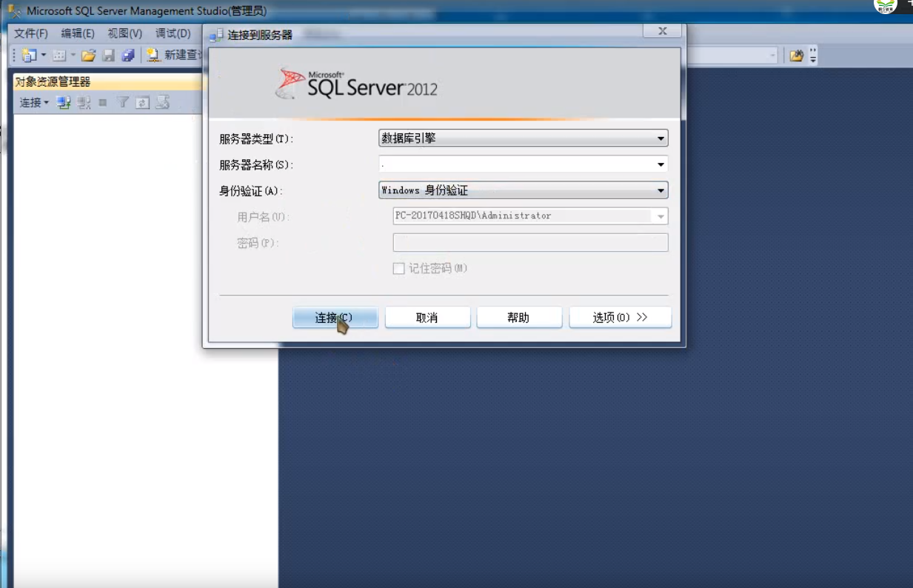Viewport: 913px width, 588px height.
Task: Click the Save floppy disk icon
Action: click(109, 56)
